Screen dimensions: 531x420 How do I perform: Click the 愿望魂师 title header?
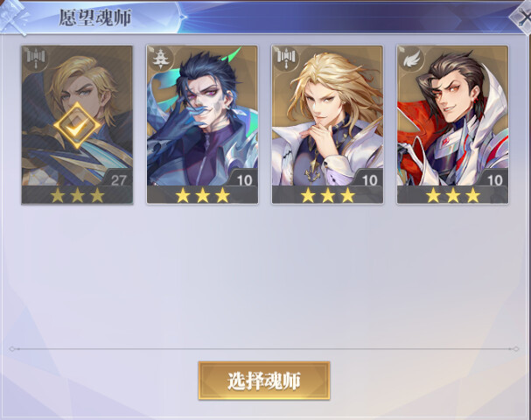[95, 17]
